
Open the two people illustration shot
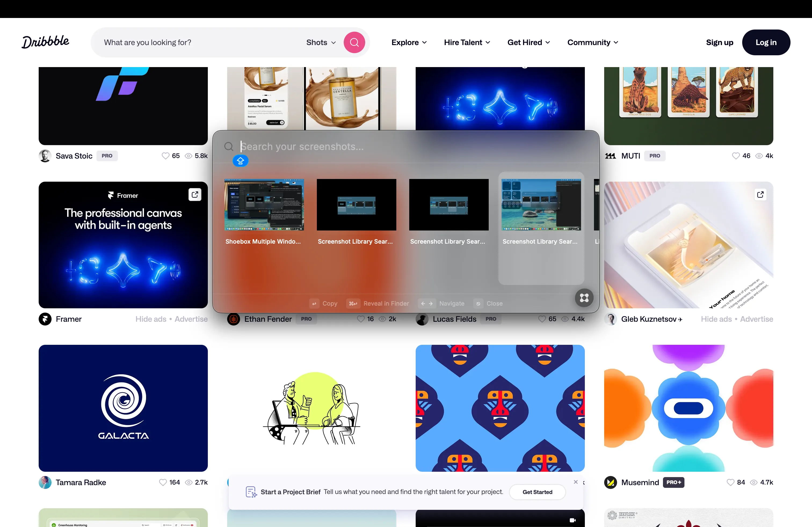(312, 408)
